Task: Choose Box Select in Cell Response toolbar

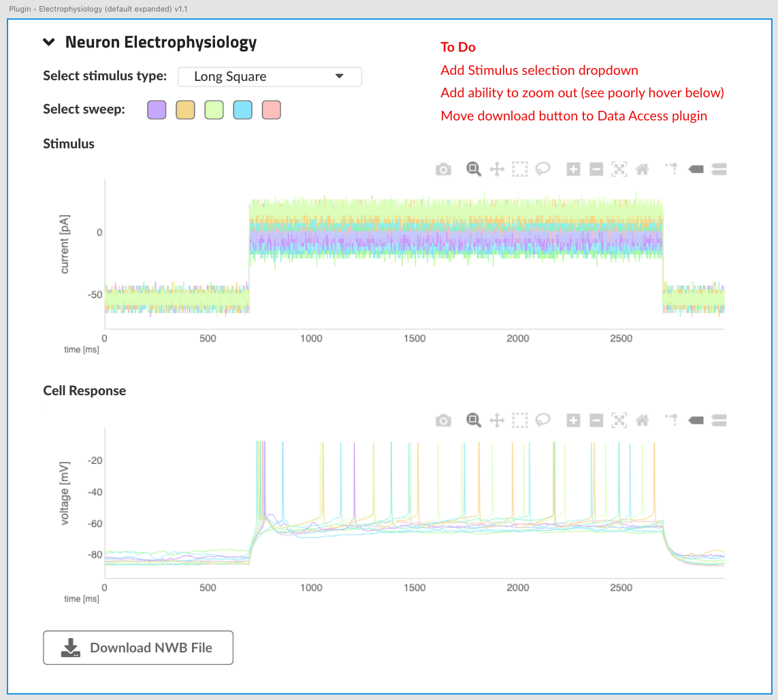Action: pos(520,421)
